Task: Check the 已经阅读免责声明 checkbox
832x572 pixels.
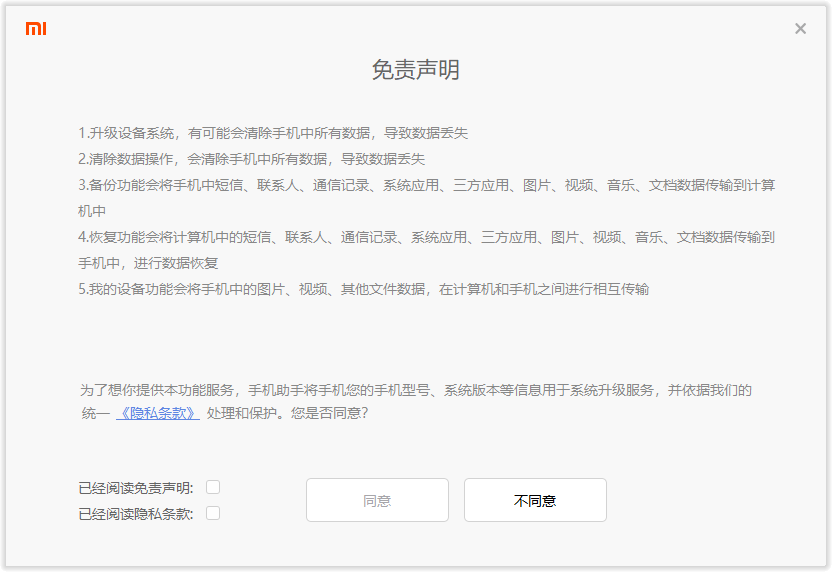Action: pos(213,487)
